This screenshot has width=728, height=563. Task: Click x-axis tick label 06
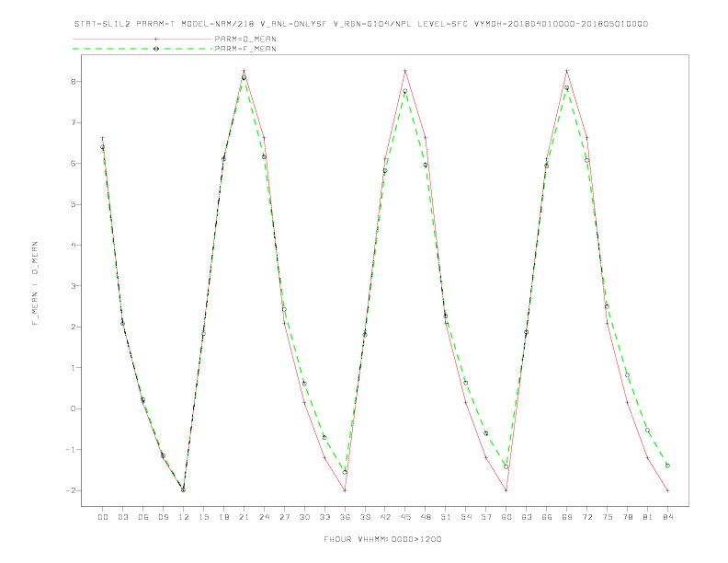143,517
